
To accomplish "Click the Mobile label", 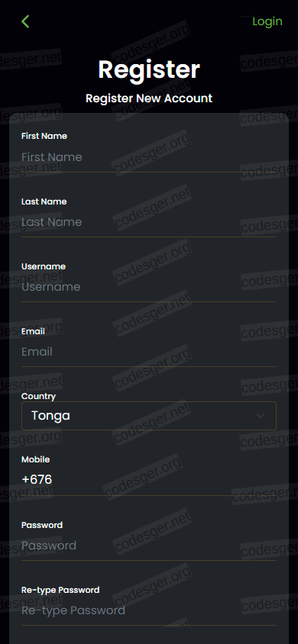I will (x=36, y=459).
